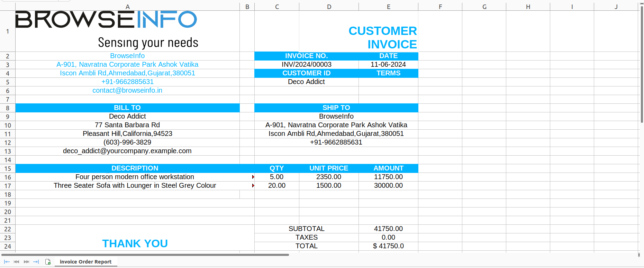Image resolution: width=644 pixels, height=268 pixels.
Task: Select the "AMOUNT" header cell
Action: tap(388, 168)
